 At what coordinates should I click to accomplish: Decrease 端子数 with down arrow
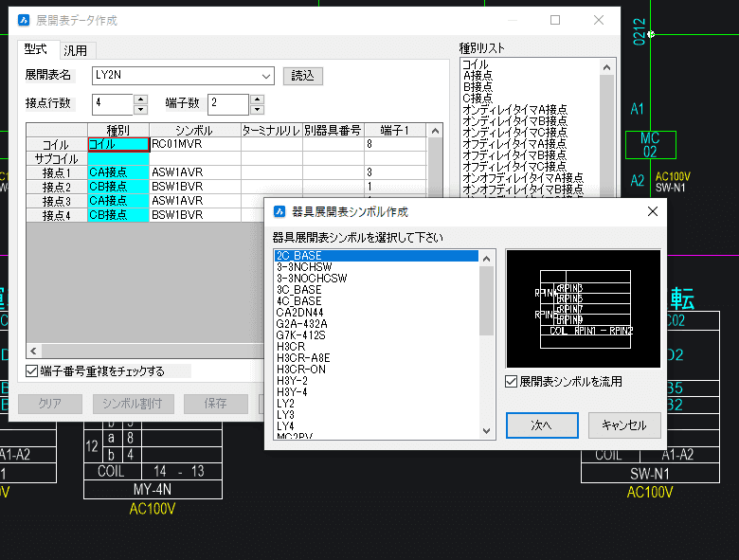pos(257,110)
